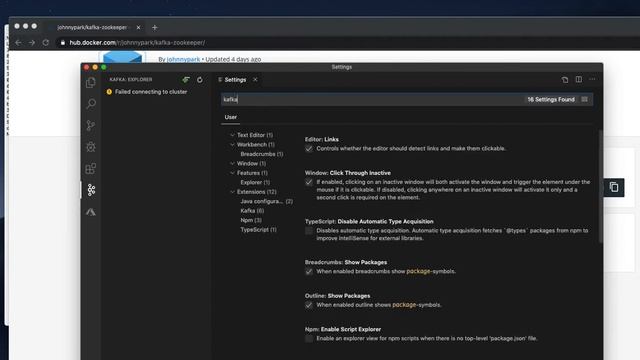This screenshot has height=360, width=640.
Task: Click the browser back arrow
Action: (x=18, y=42)
